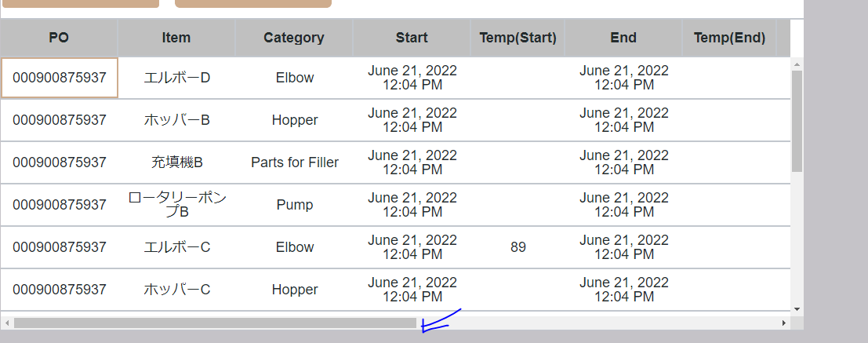Click the Temp(Start) cell showing 89
Image resolution: width=868 pixels, height=343 pixels.
point(518,247)
